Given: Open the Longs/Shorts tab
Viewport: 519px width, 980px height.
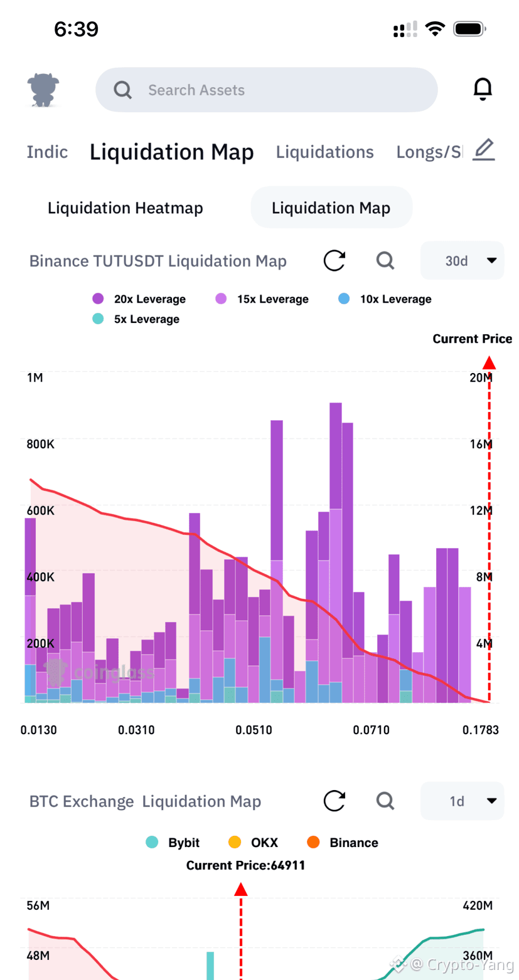Looking at the screenshot, I should click(x=429, y=152).
